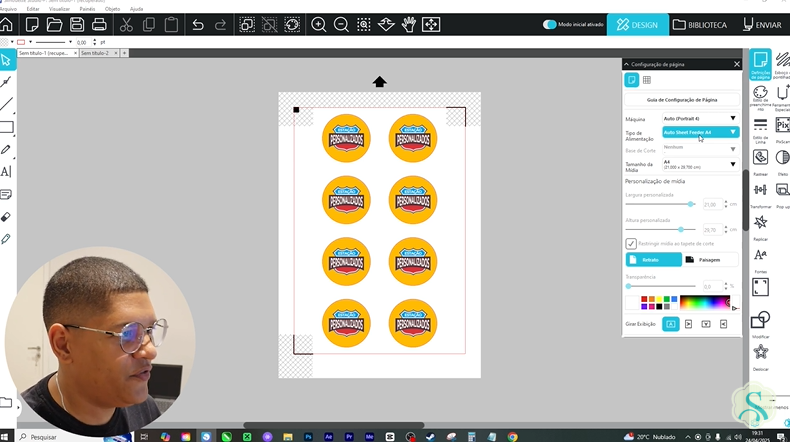
Task: Switch to grid settings view icon
Action: pos(647,80)
